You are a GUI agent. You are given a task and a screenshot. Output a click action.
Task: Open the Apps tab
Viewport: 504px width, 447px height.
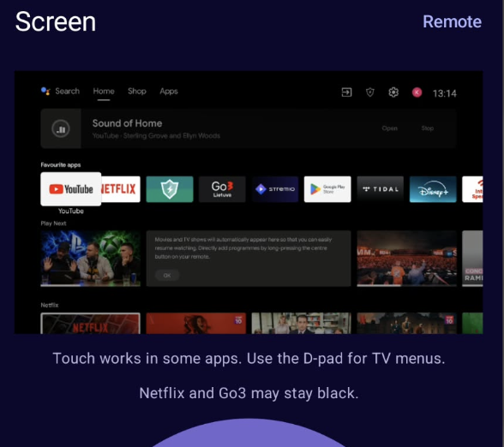169,91
